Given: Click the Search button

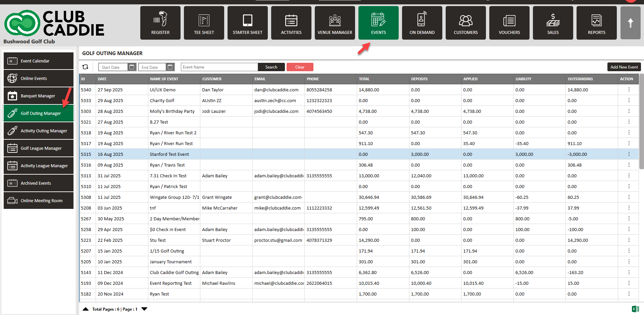Looking at the screenshot, I should coord(271,67).
